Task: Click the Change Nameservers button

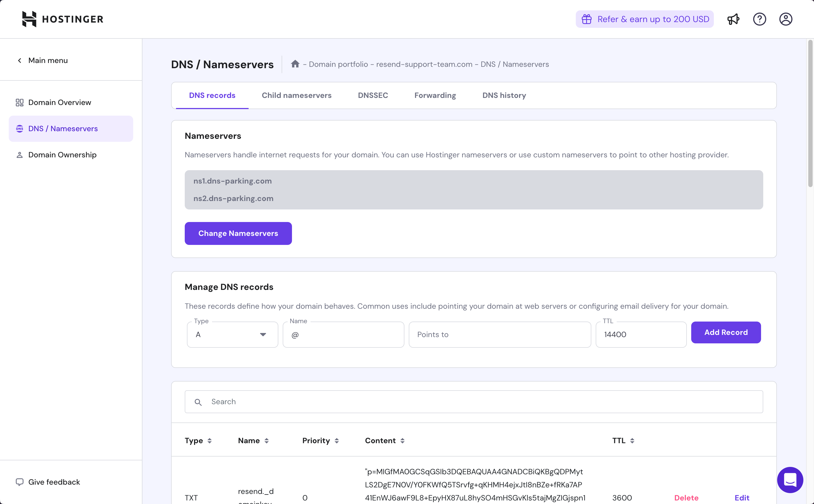Action: pos(238,233)
